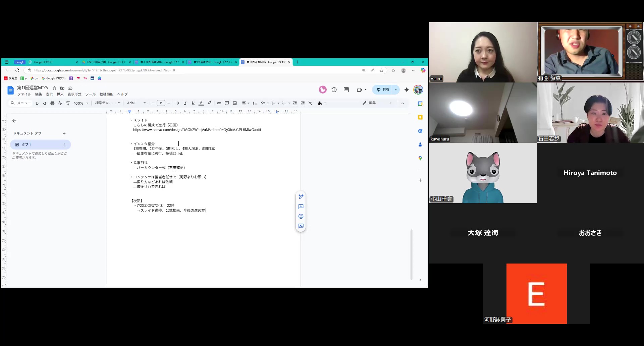Open the 挿入 menu
Screen dimensions: 644x346
coord(60,94)
